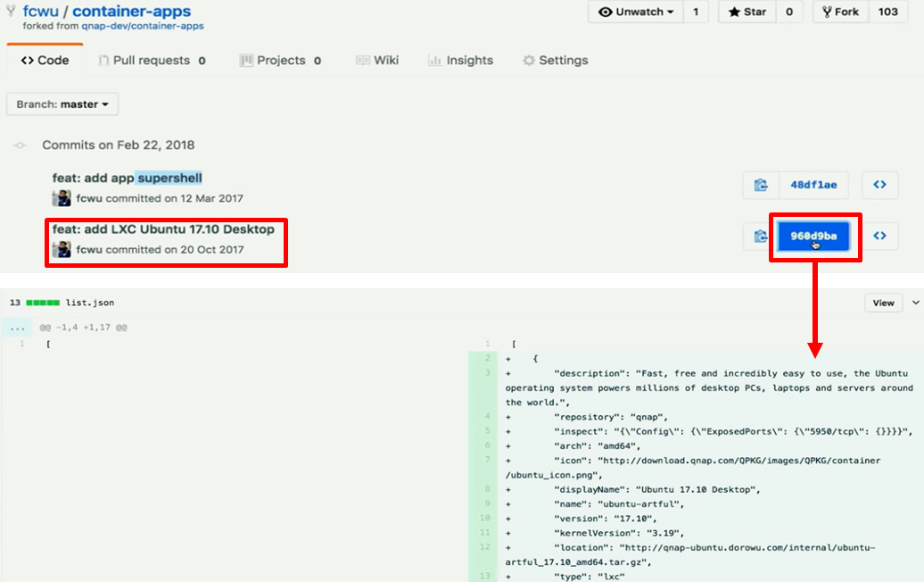Switch to the Insights tab
The image size is (924, 582).
[461, 60]
